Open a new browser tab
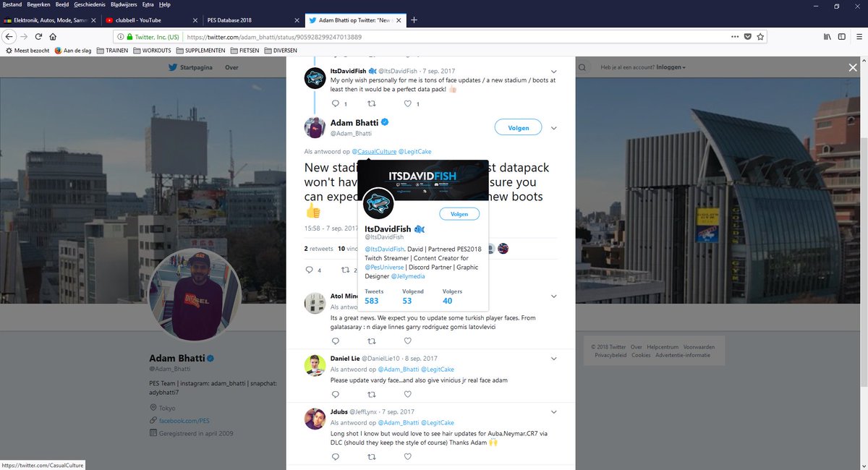This screenshot has height=470, width=868. (x=414, y=20)
